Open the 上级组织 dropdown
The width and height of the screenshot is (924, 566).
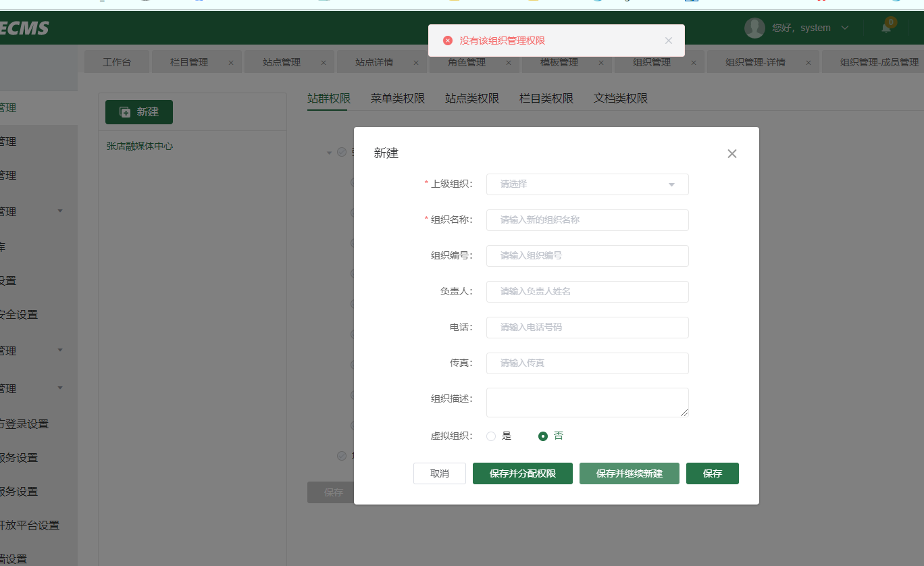pyautogui.click(x=588, y=184)
